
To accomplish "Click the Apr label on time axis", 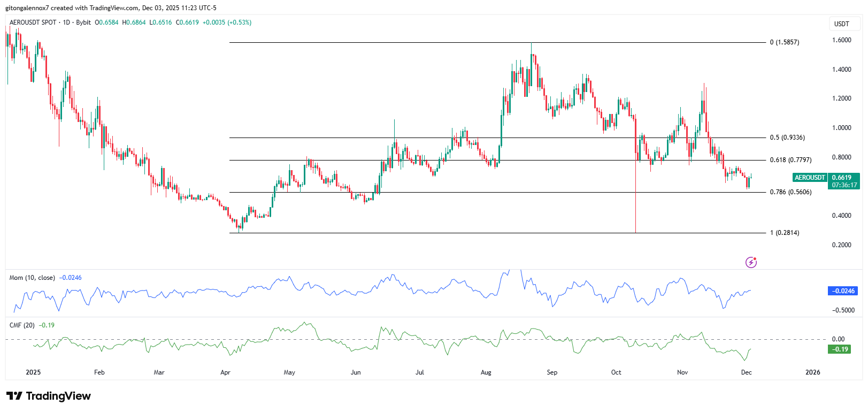I will tap(225, 372).
